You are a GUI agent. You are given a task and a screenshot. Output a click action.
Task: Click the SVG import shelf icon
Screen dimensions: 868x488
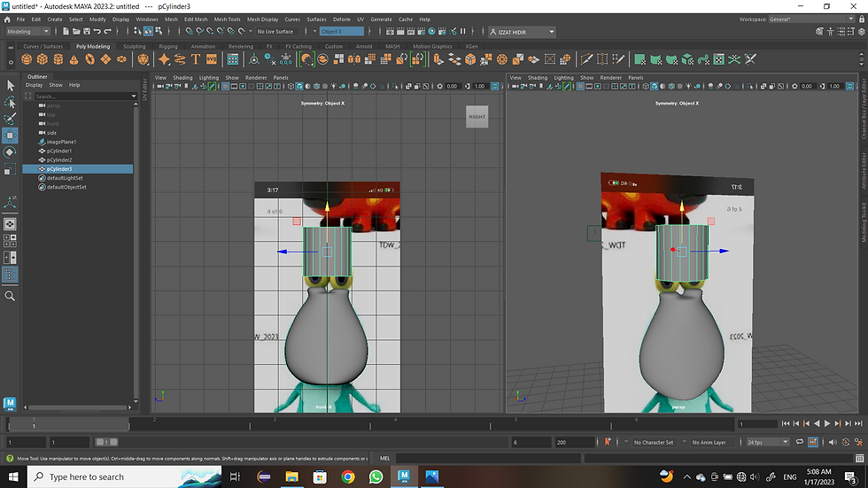[x=212, y=59]
